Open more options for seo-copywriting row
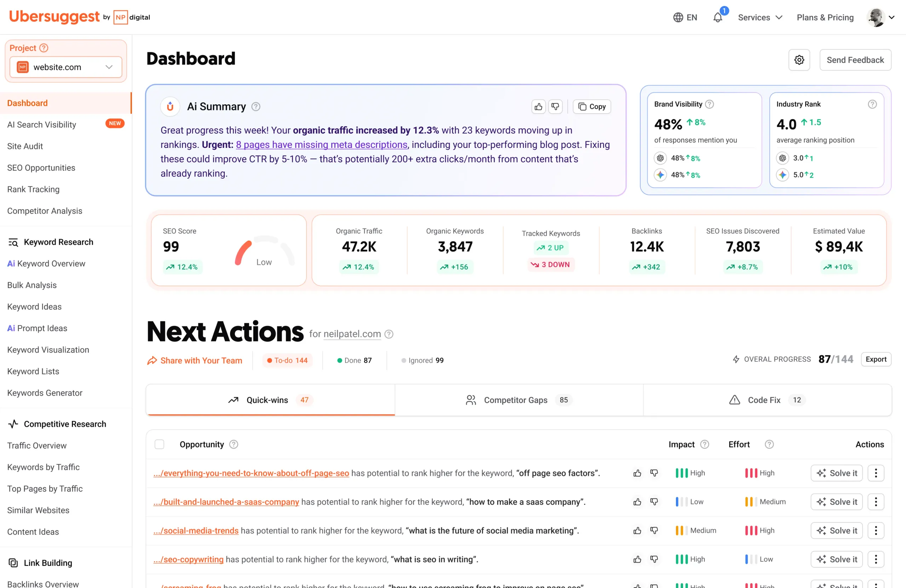The height and width of the screenshot is (588, 906). tap(876, 559)
